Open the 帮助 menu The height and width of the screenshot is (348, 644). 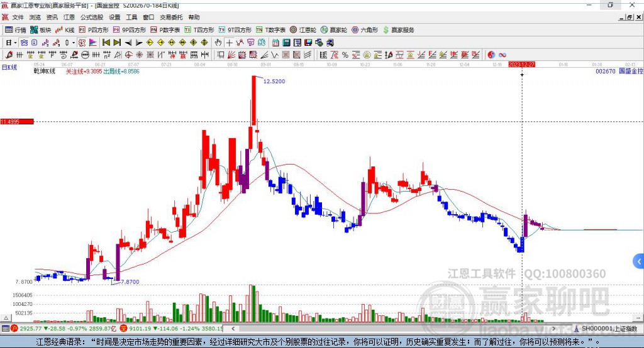(194, 17)
